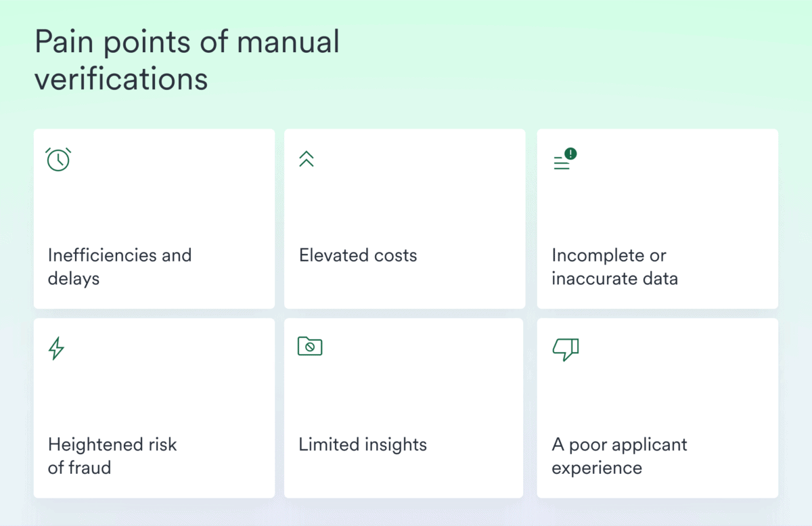Click the list alert exclamation icon
The height and width of the screenshot is (526, 812).
(565, 159)
